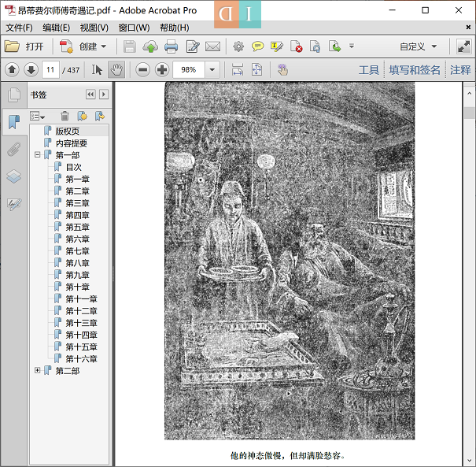This screenshot has height=467, width=476.
Task: Click the find current bookmark icon
Action: 100,116
